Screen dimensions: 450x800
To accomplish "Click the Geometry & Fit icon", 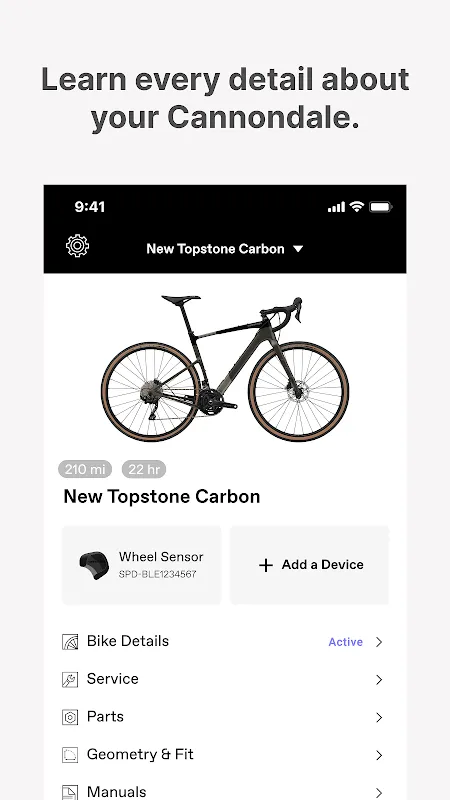I will point(70,755).
